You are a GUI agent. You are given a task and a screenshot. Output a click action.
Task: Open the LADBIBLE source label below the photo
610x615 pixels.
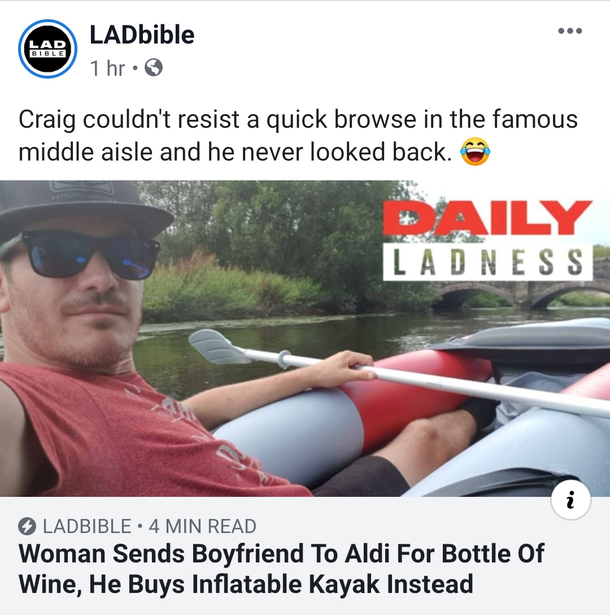(87, 526)
